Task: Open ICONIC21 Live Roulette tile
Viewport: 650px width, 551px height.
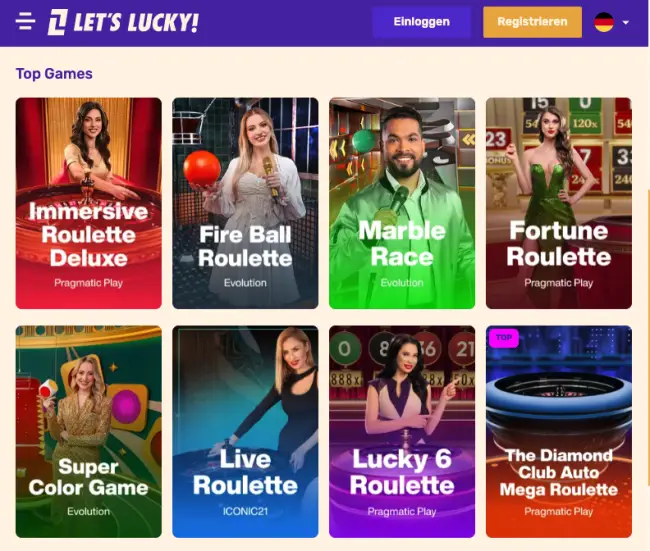Action: (x=245, y=432)
